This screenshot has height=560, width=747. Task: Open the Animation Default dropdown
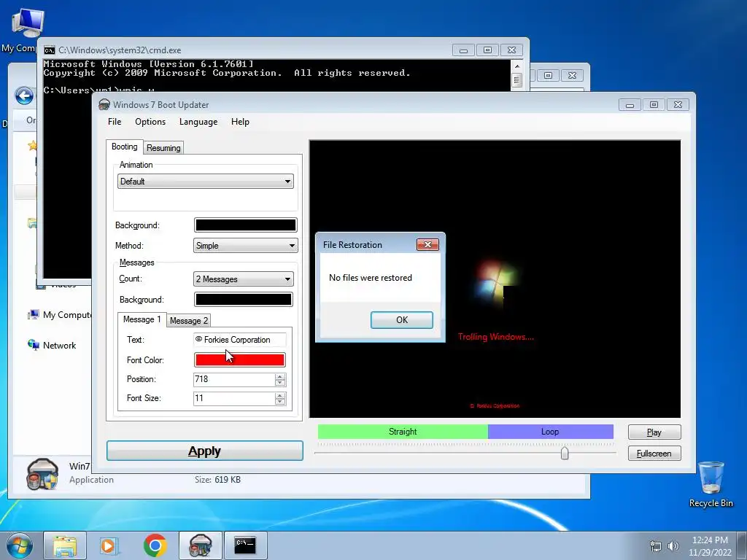pyautogui.click(x=205, y=182)
